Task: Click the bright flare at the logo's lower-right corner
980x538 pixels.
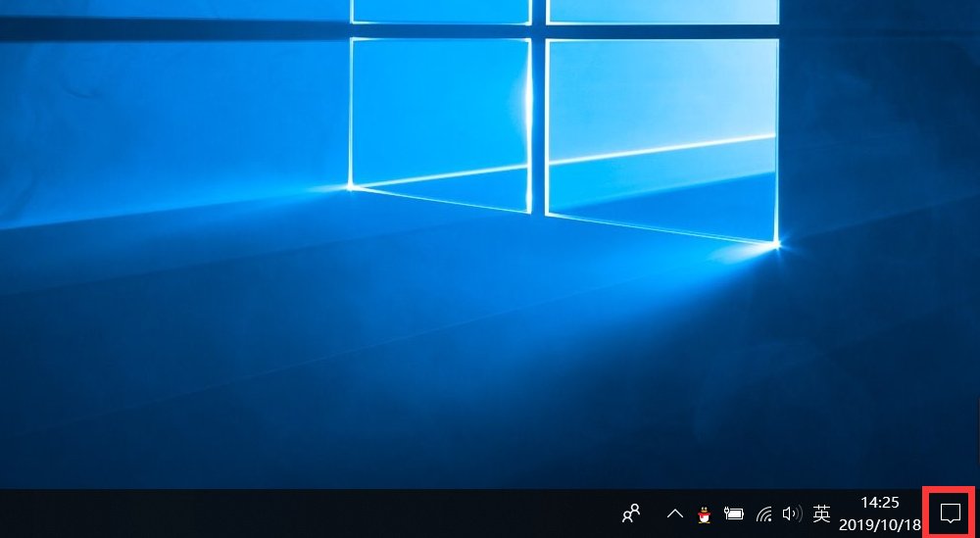Action: [778, 245]
